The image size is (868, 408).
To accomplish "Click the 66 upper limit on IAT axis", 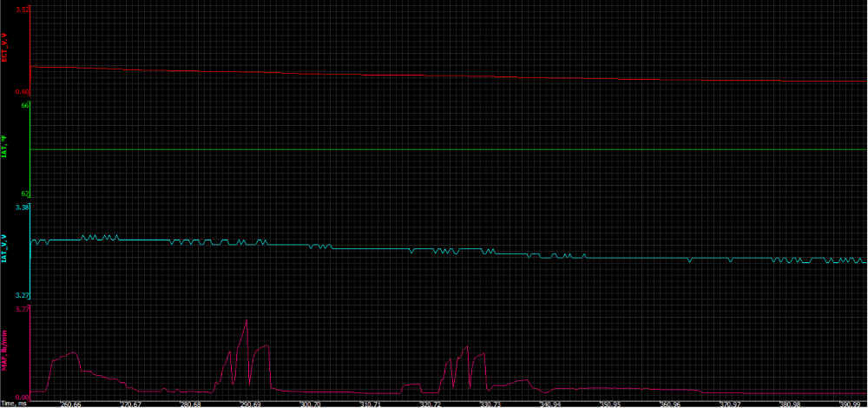I will click(x=25, y=105).
